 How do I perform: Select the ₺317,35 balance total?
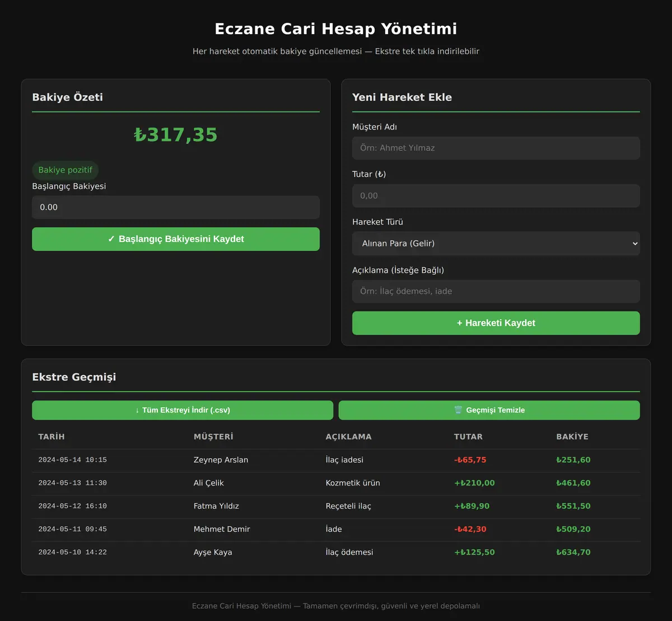(176, 135)
